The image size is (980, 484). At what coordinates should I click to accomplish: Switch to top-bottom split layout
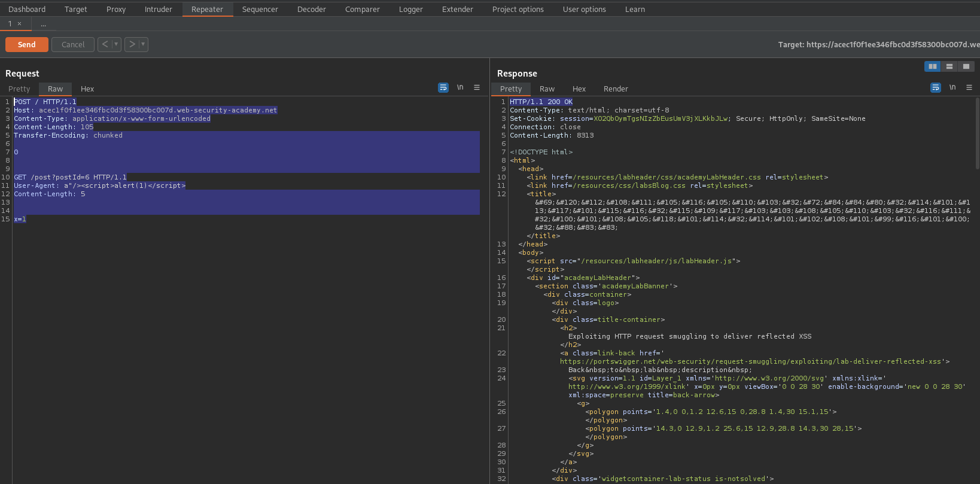pos(949,66)
